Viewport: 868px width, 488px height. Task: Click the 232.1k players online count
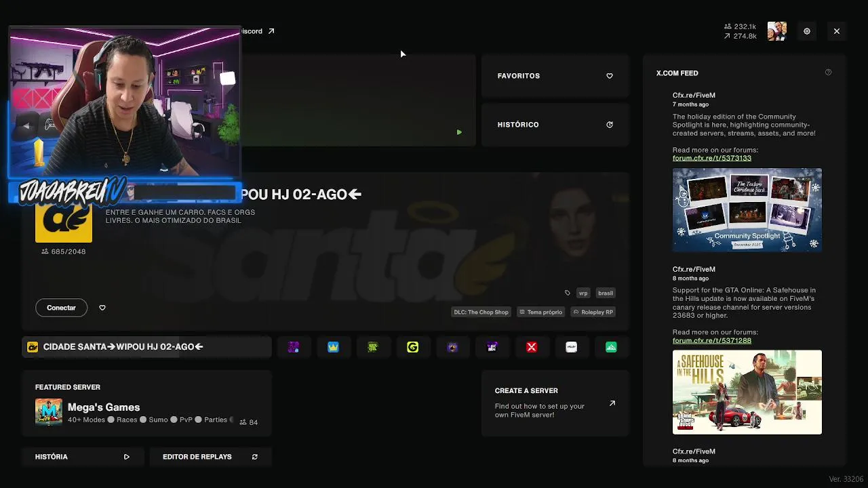click(x=741, y=27)
